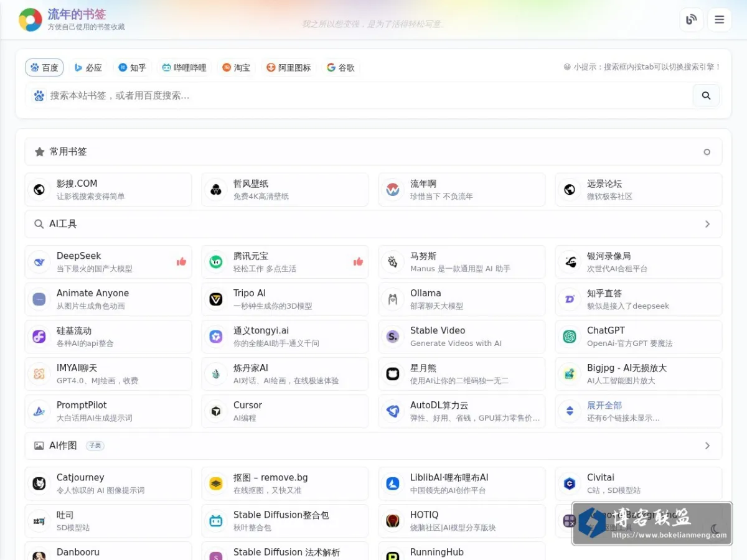Select the 必应 search engine tab
Screen dimensions: 747x560
point(88,67)
